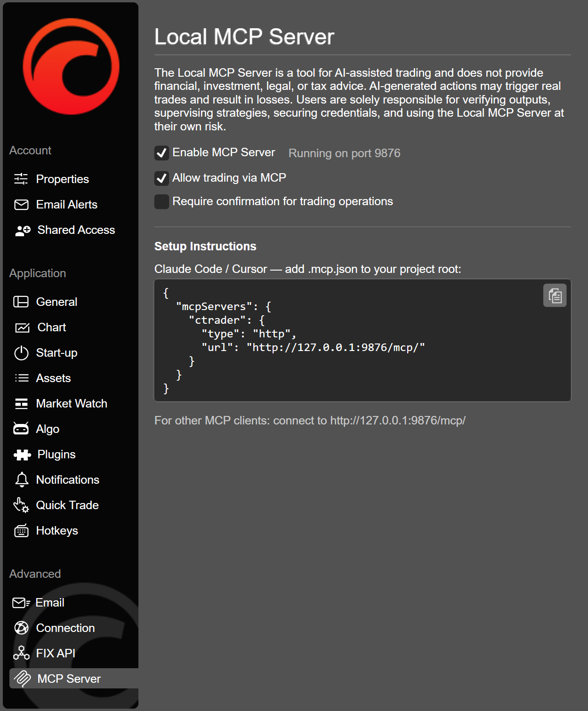
Task: Select the MCP Server sidebar entry
Action: coord(74,679)
